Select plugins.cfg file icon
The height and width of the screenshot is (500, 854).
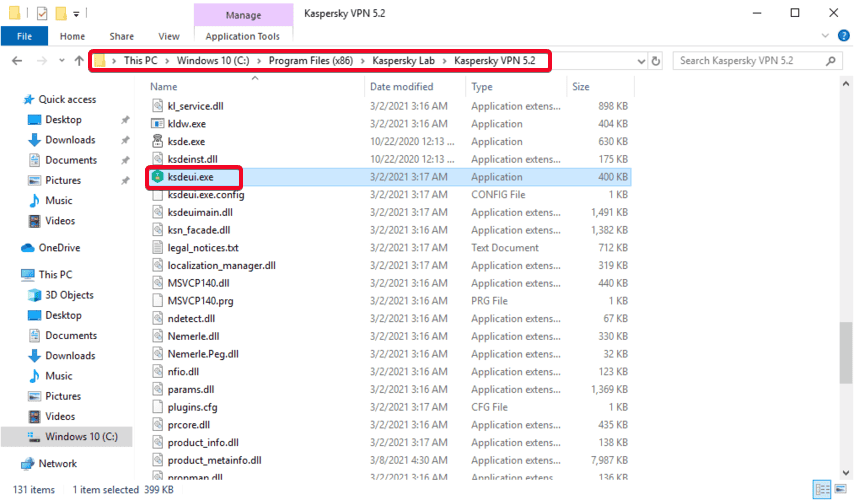(157, 407)
